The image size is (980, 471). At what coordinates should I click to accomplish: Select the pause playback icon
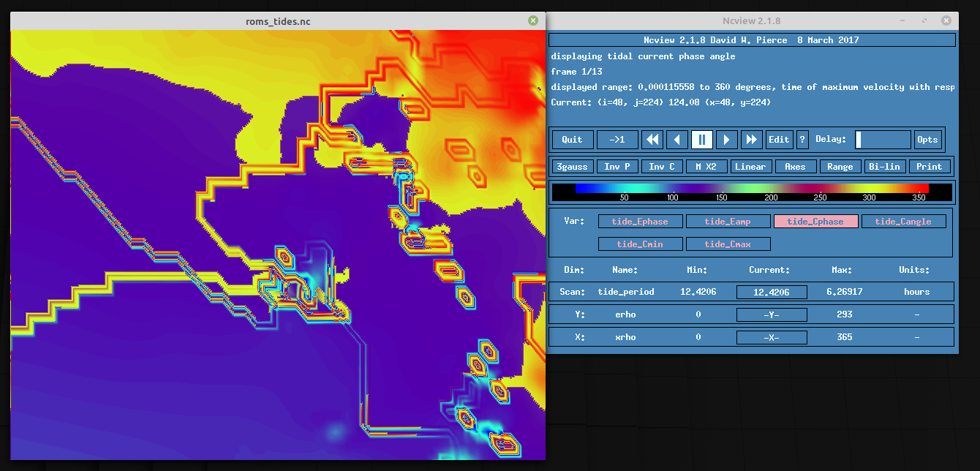tap(702, 139)
